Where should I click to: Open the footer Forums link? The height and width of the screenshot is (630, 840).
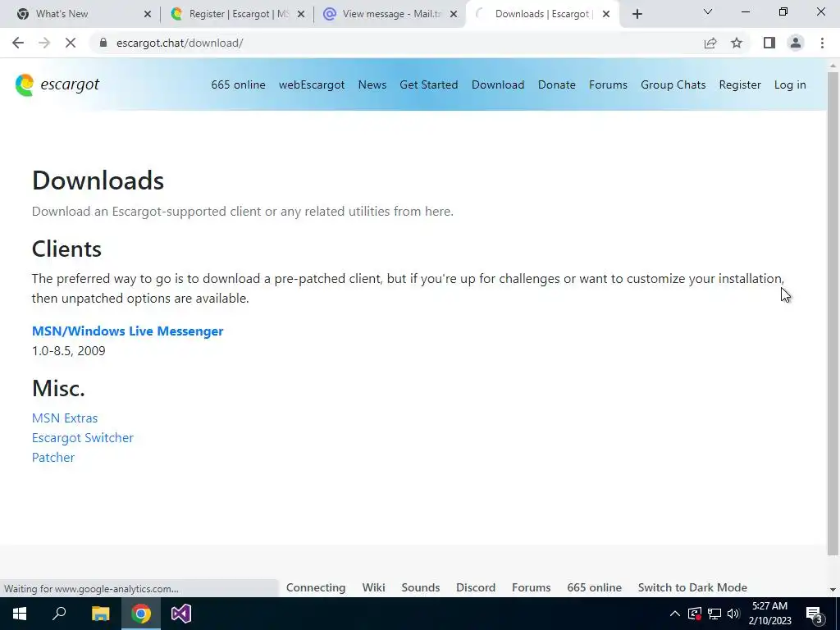pos(531,587)
